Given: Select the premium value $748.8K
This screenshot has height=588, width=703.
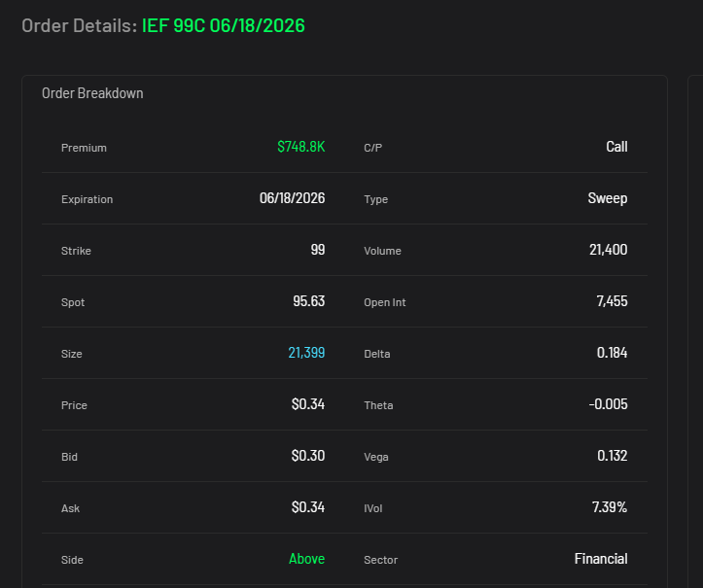Looking at the screenshot, I should point(300,147).
